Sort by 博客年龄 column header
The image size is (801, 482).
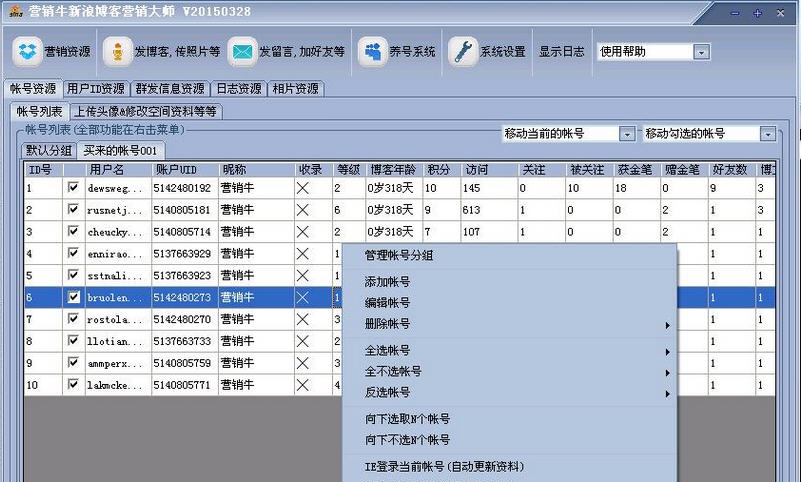393,170
